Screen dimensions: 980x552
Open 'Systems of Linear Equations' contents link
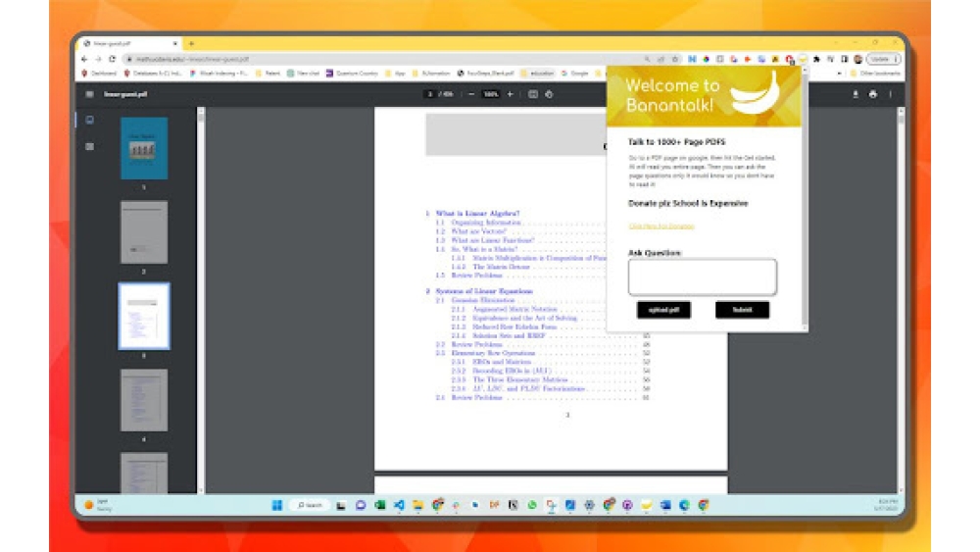point(484,291)
